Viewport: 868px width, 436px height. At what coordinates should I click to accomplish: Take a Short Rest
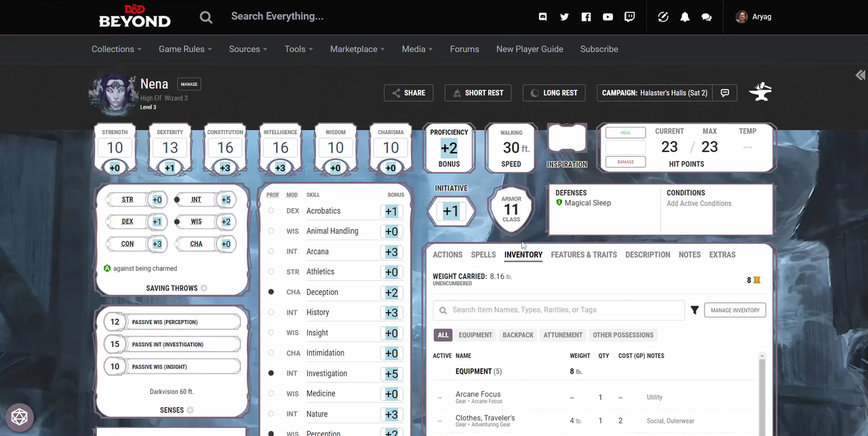tap(477, 93)
